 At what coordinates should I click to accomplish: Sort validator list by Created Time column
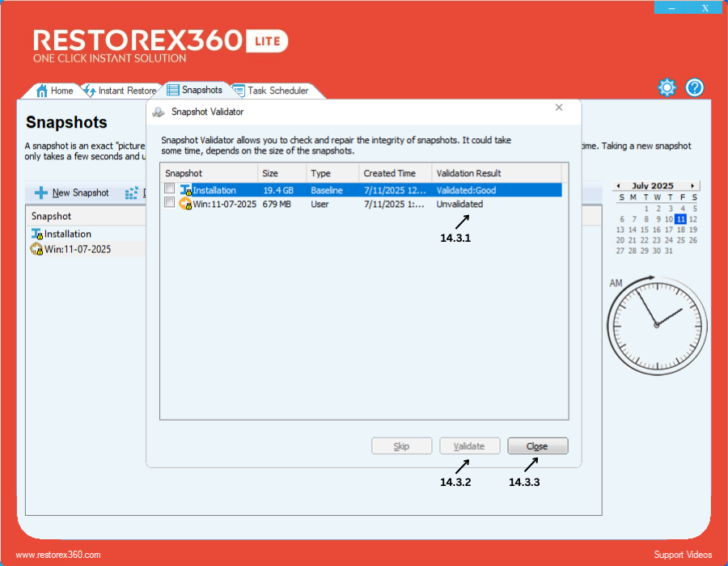395,173
